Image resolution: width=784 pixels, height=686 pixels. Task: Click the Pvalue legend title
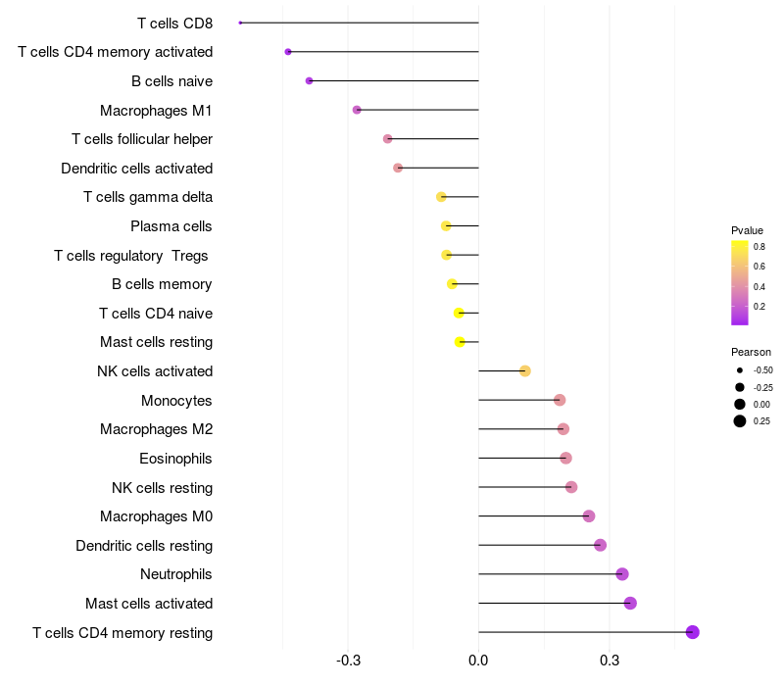coord(747,230)
